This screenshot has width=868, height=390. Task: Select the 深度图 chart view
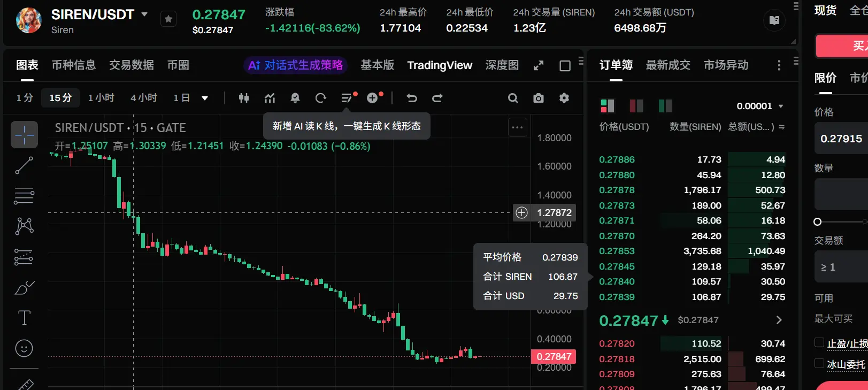(502, 65)
